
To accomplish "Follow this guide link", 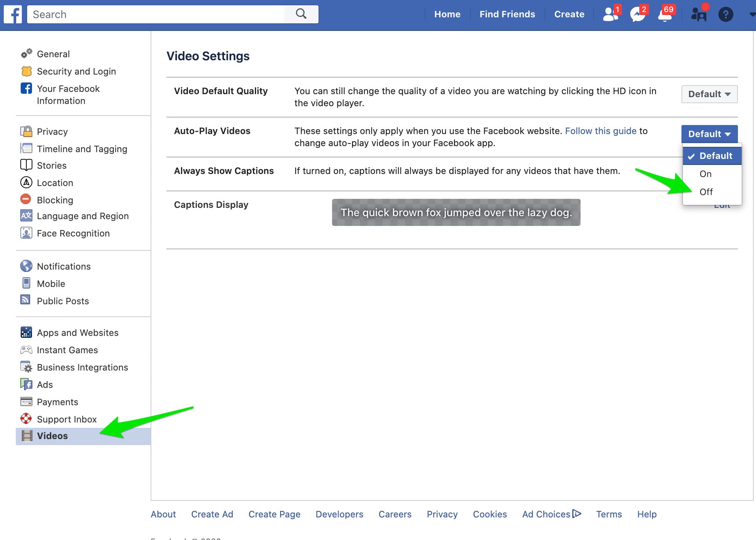I will coord(601,131).
